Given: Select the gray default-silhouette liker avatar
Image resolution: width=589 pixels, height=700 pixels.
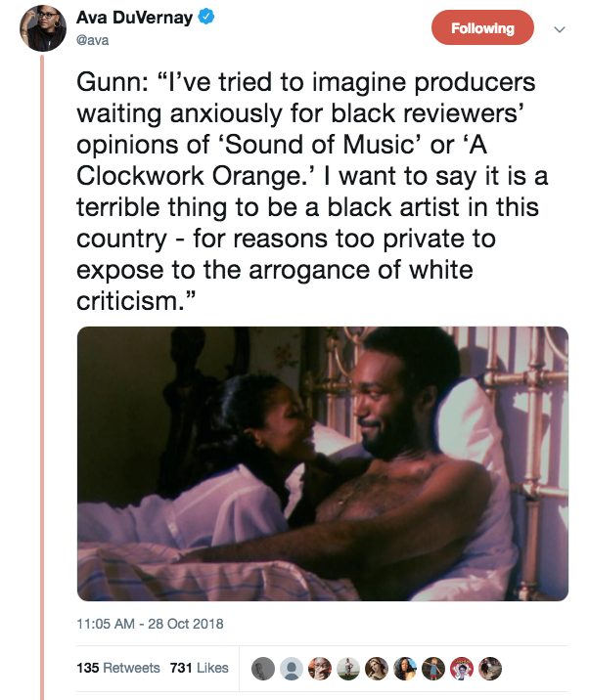Looking at the screenshot, I should point(291,668).
